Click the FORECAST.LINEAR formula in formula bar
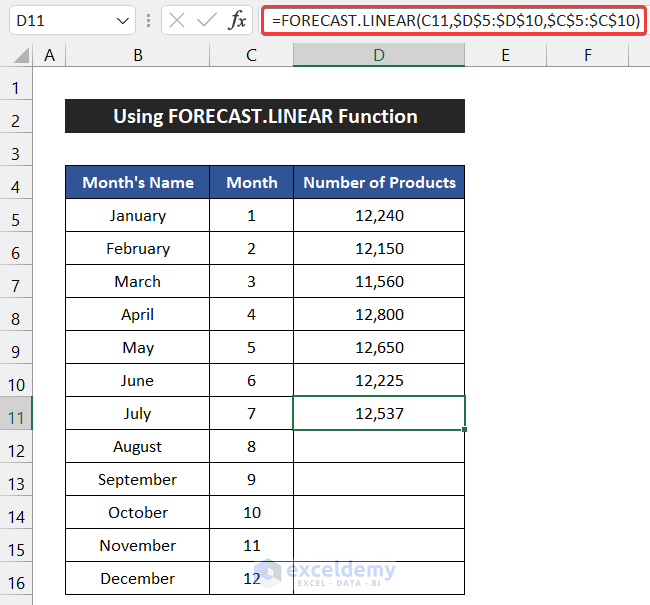 [454, 20]
